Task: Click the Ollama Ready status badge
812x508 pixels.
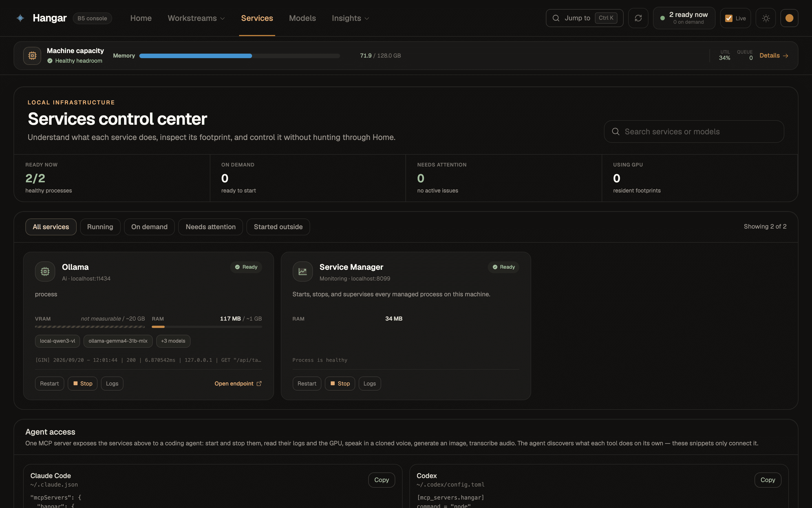Action: 246,267
